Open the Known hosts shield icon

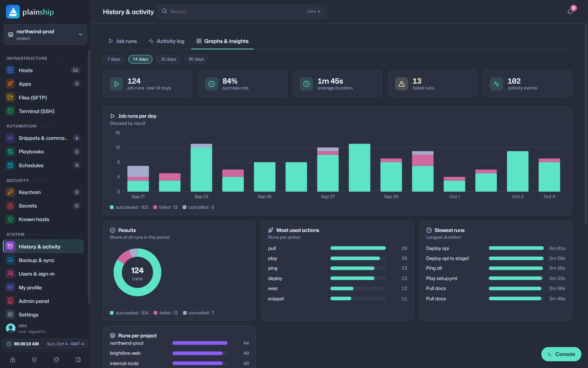click(10, 219)
